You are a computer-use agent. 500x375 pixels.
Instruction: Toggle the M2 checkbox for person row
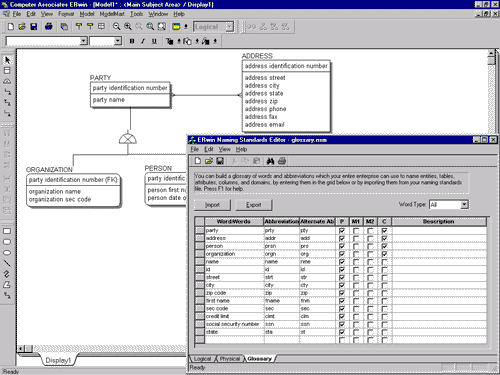370,246
